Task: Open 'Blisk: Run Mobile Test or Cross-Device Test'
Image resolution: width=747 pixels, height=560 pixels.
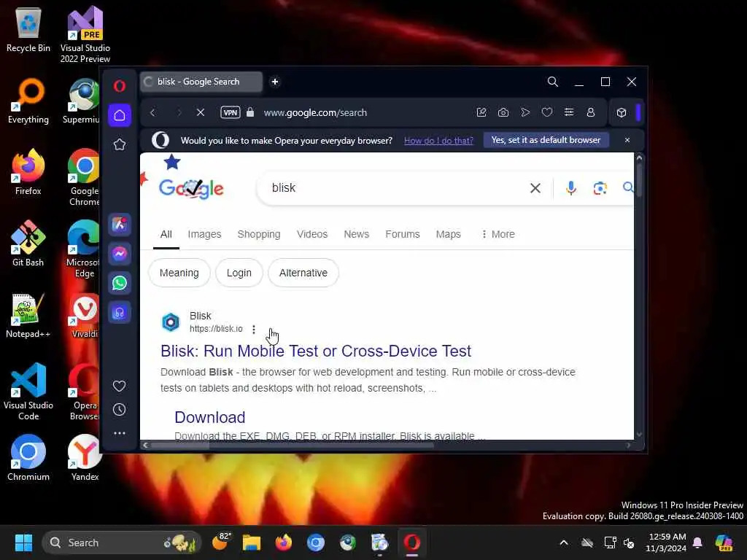Action: pos(315,351)
